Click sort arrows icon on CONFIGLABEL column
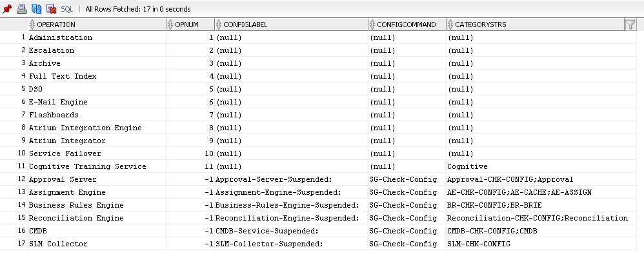 (219, 25)
